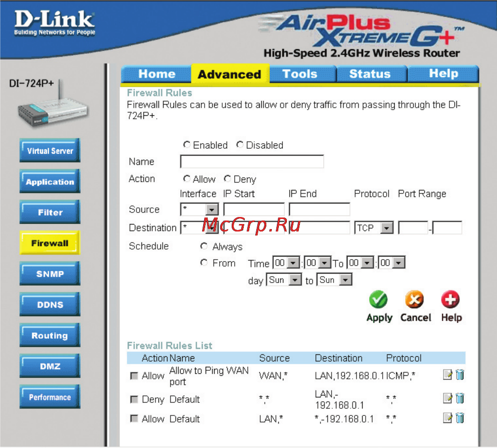Click the green Apply checkmark icon
This screenshot has width=497, height=448.
pos(378,299)
